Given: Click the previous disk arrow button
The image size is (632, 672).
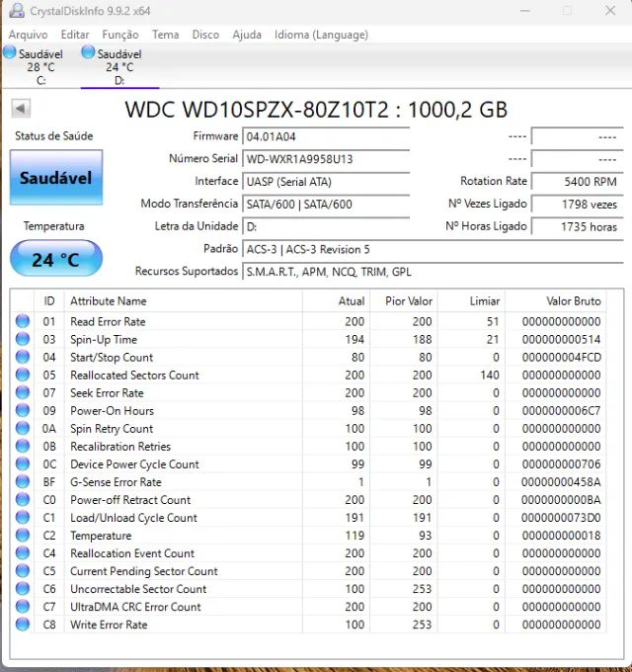Looking at the screenshot, I should (21, 108).
